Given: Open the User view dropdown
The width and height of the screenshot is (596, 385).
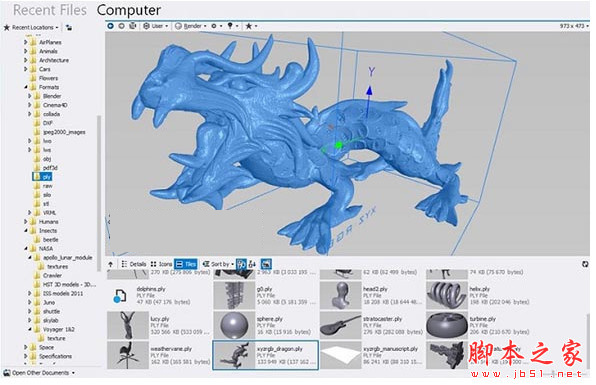Looking at the screenshot, I should pos(155,26).
